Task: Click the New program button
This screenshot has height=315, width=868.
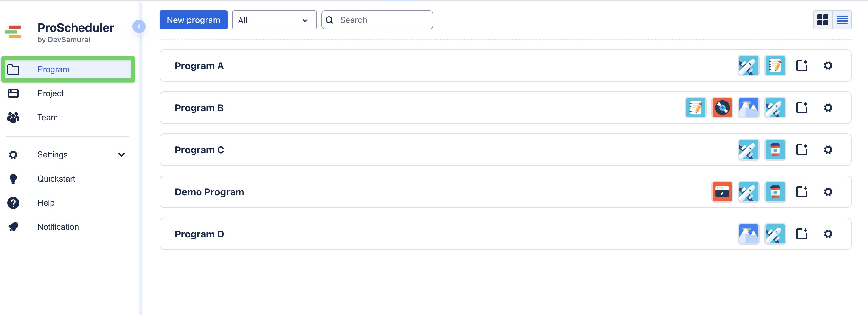Action: 193,20
